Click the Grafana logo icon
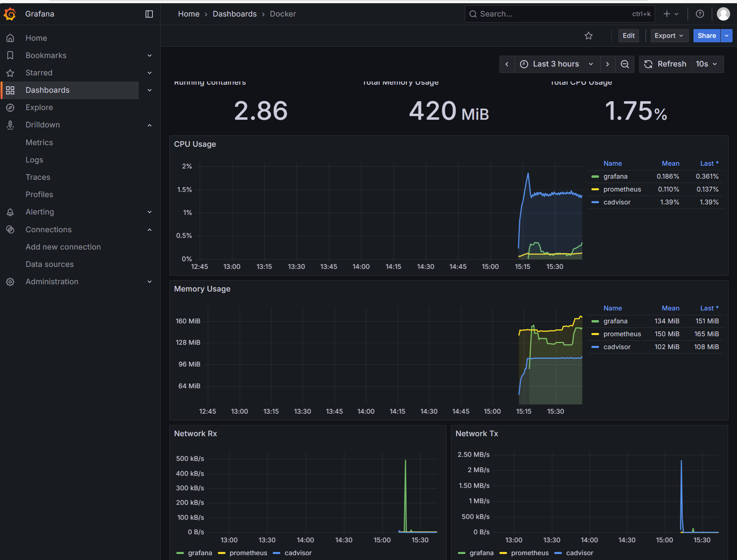Screen dimensions: 737x560 click(x=10, y=14)
